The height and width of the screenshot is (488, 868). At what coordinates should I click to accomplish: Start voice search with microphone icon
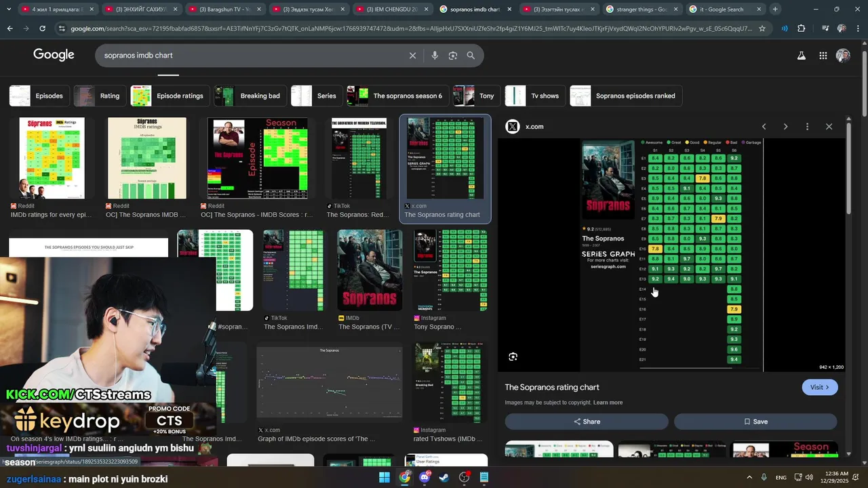[x=435, y=56]
